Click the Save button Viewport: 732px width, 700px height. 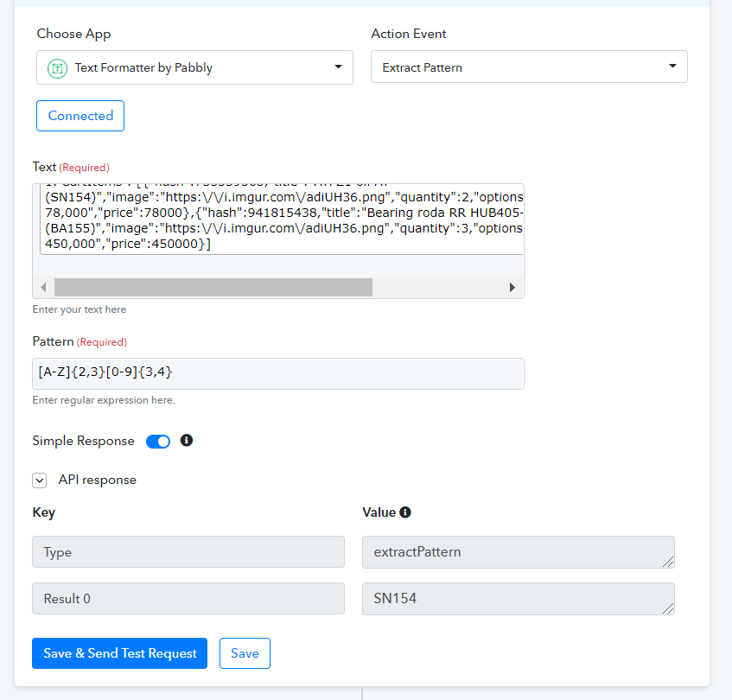pyautogui.click(x=245, y=653)
